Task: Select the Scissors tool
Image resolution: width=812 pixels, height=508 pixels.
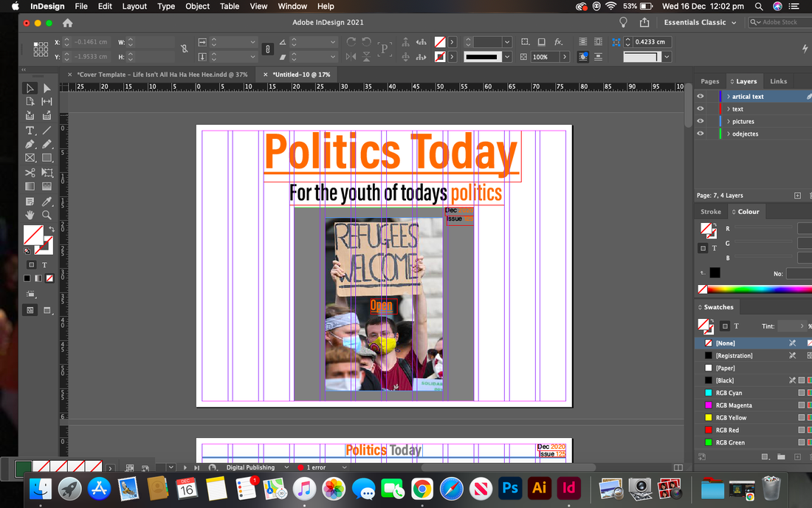Action: pyautogui.click(x=30, y=173)
